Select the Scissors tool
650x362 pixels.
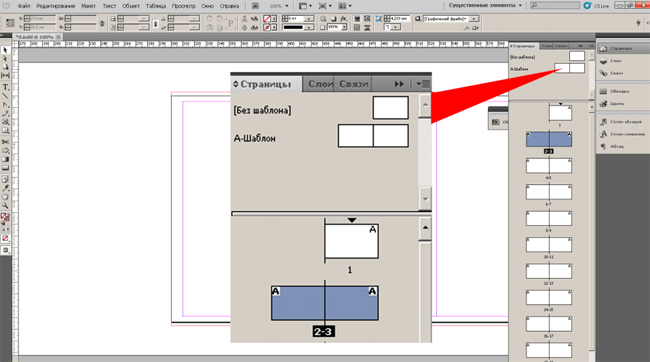pyautogui.click(x=5, y=142)
